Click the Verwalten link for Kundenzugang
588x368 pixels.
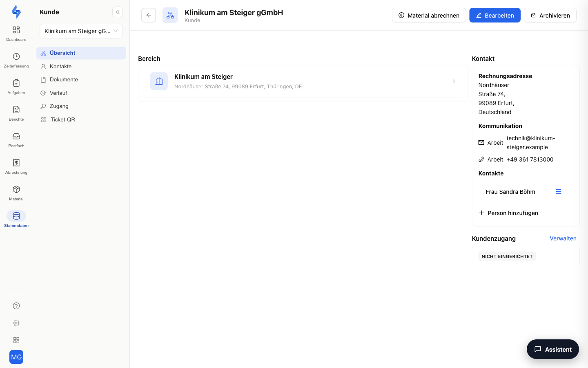tap(563, 238)
